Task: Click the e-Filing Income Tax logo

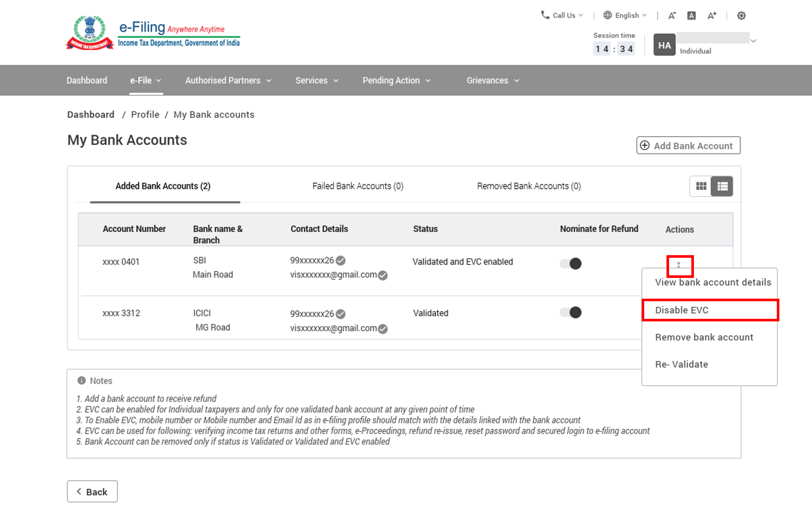Action: pos(153,33)
